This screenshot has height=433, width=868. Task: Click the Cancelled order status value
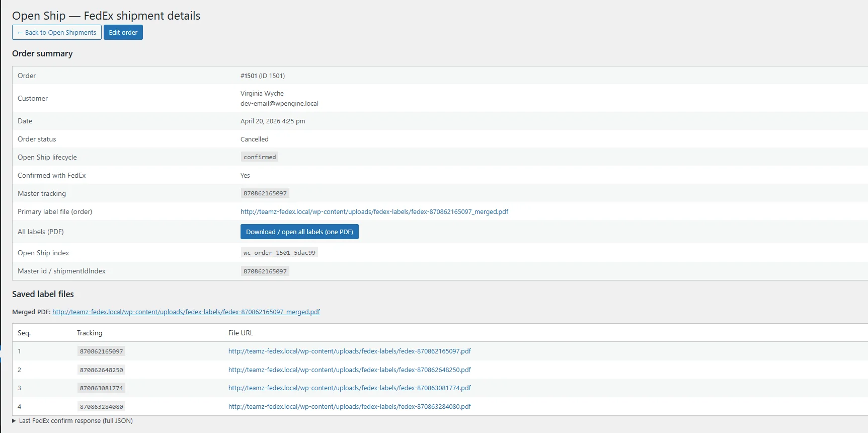click(x=255, y=139)
